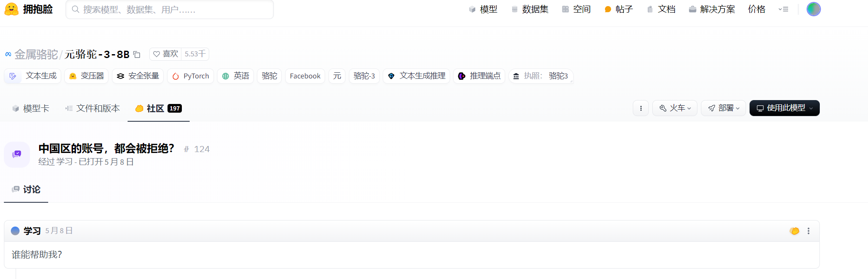The width and height of the screenshot is (868, 279).
Task: Click the 执照: 骆驼3 license tag
Action: 541,76
